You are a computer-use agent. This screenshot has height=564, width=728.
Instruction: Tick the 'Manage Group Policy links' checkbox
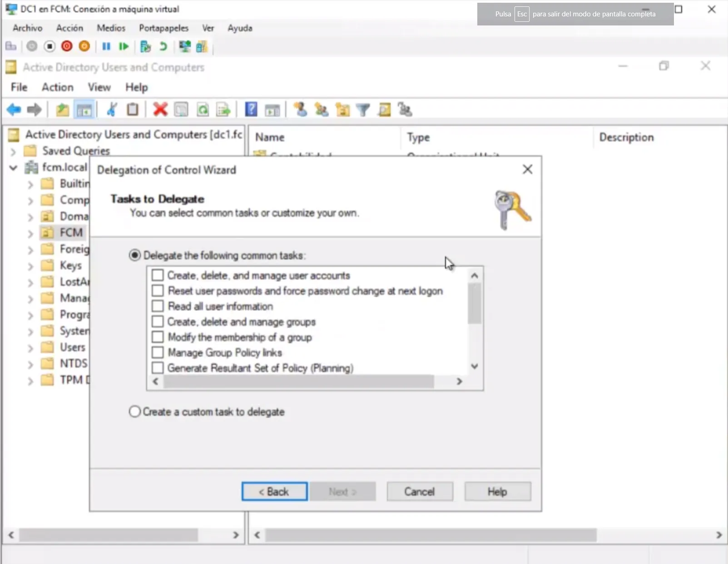point(158,353)
